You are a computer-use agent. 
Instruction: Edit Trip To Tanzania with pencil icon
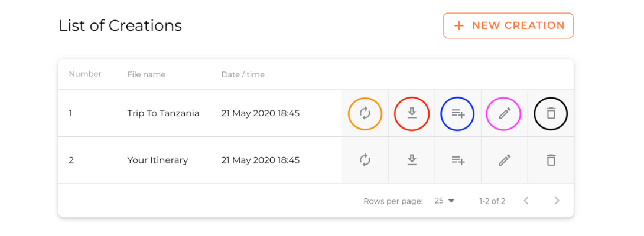505,114
